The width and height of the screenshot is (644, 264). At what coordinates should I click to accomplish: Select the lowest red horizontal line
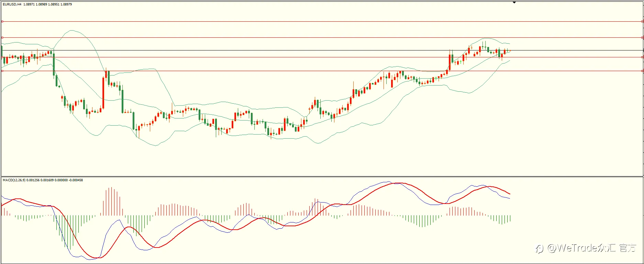pos(322,71)
